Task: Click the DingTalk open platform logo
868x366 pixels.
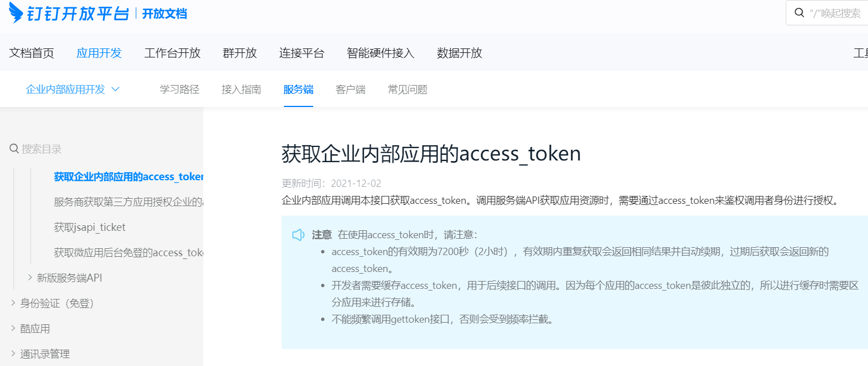Action: 69,13
